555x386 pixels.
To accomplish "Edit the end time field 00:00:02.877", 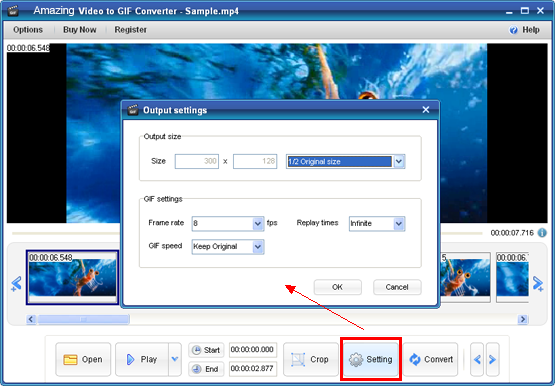I will point(253,369).
